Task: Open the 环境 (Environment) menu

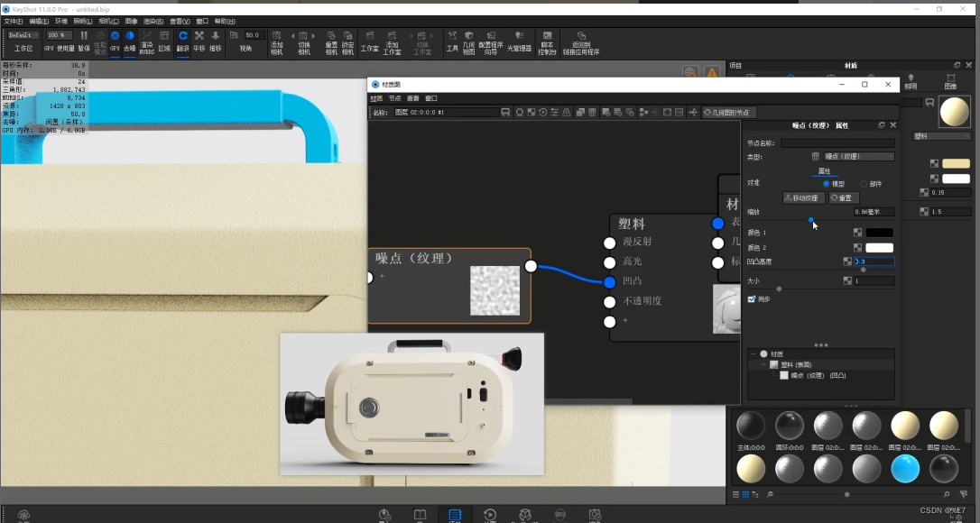Action: coord(61,22)
